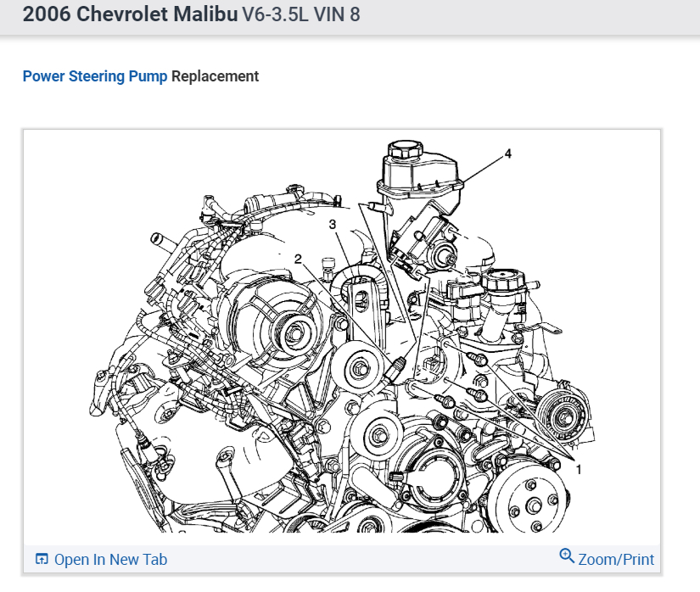Select the Zoom/Print text link
Screen dimensions: 700x592
[616, 560]
